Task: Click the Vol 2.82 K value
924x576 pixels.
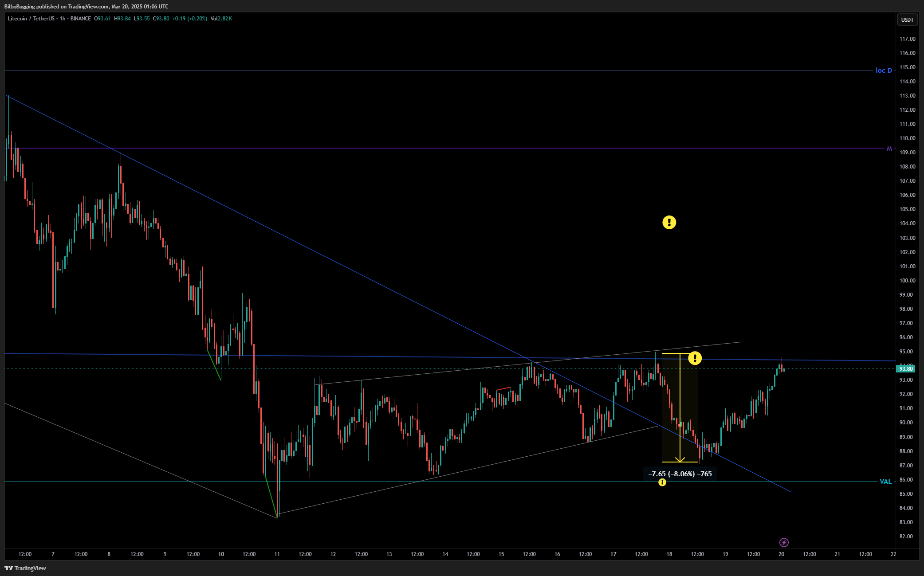Action: pos(221,19)
